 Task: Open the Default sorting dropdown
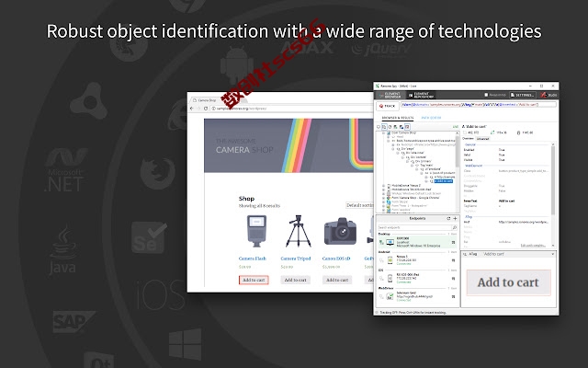(359, 205)
